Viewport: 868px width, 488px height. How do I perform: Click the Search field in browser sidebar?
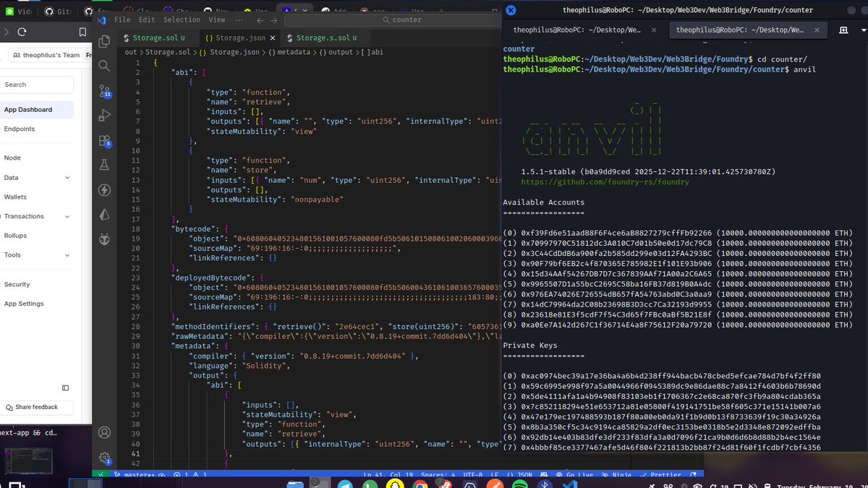point(37,85)
